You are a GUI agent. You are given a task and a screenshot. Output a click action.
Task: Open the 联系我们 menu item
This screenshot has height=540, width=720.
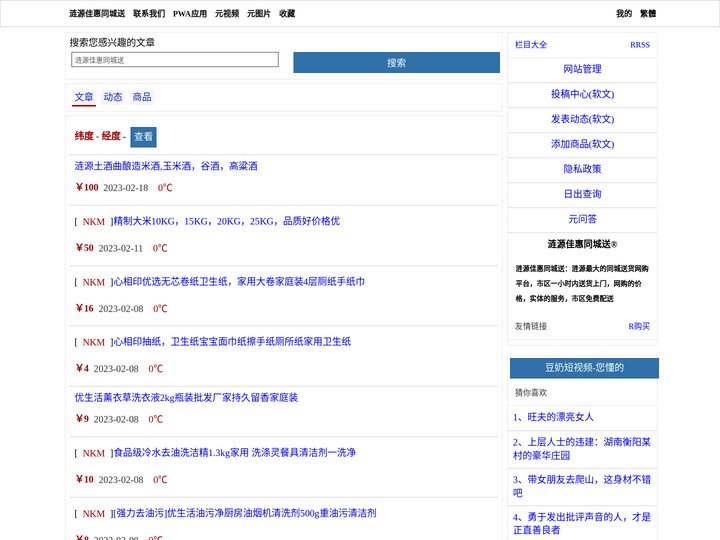[149, 13]
